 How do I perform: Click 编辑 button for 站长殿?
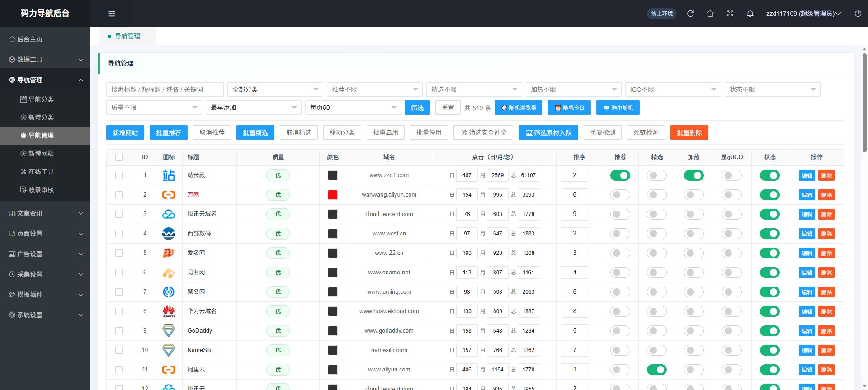807,175
